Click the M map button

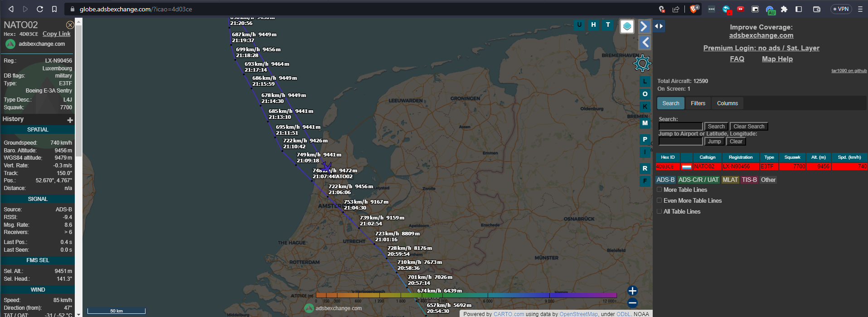645,123
